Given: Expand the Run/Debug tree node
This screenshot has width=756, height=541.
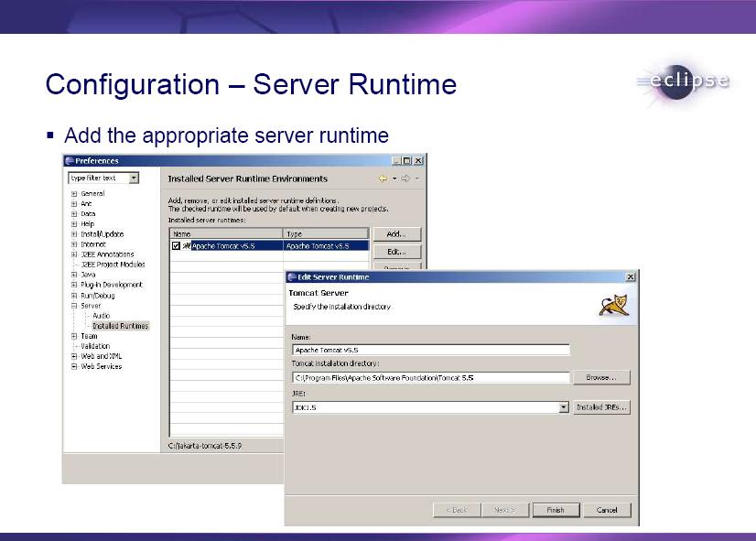Looking at the screenshot, I should [x=74, y=296].
